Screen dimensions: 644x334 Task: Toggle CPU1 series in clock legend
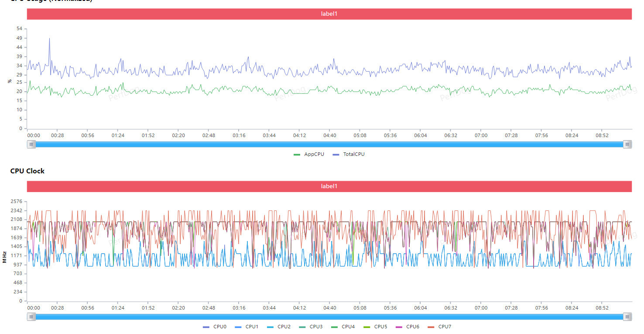[x=247, y=327]
